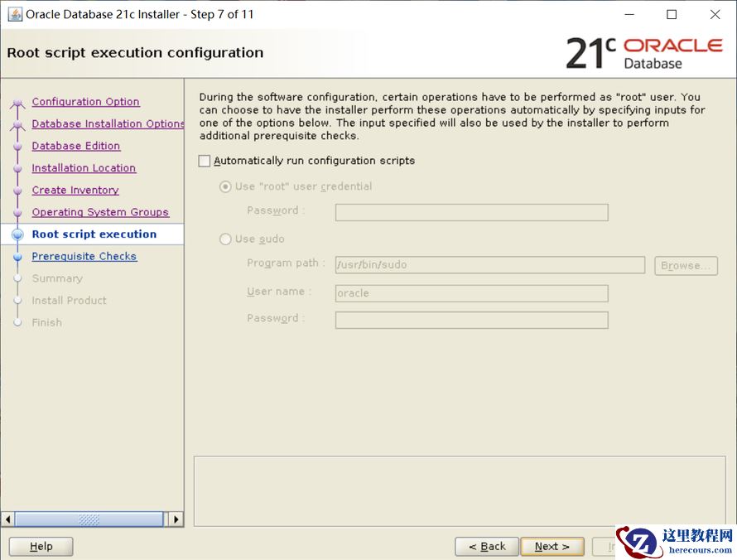This screenshot has width=737, height=560.
Task: Open the Prerequisite Checks step
Action: coord(84,256)
